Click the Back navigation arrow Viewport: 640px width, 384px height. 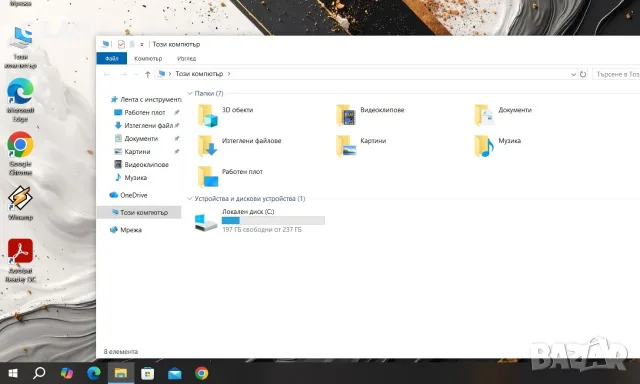(107, 74)
